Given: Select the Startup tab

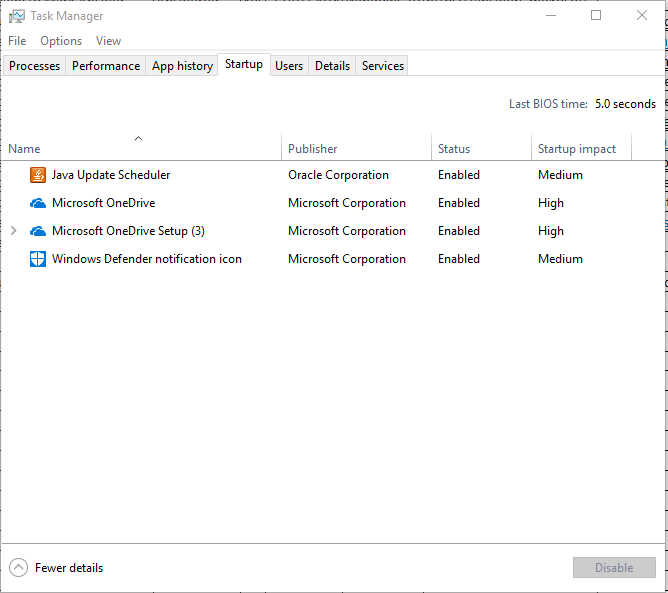Looking at the screenshot, I should pos(244,64).
